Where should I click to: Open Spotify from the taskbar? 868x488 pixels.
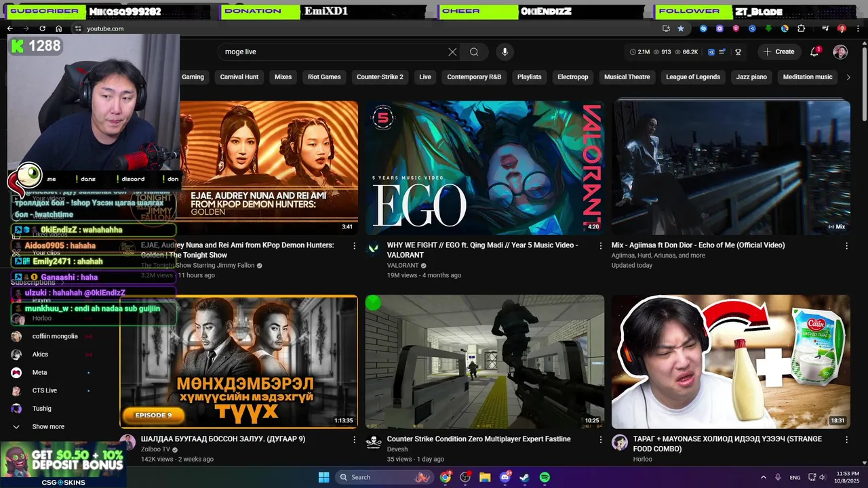(x=545, y=477)
